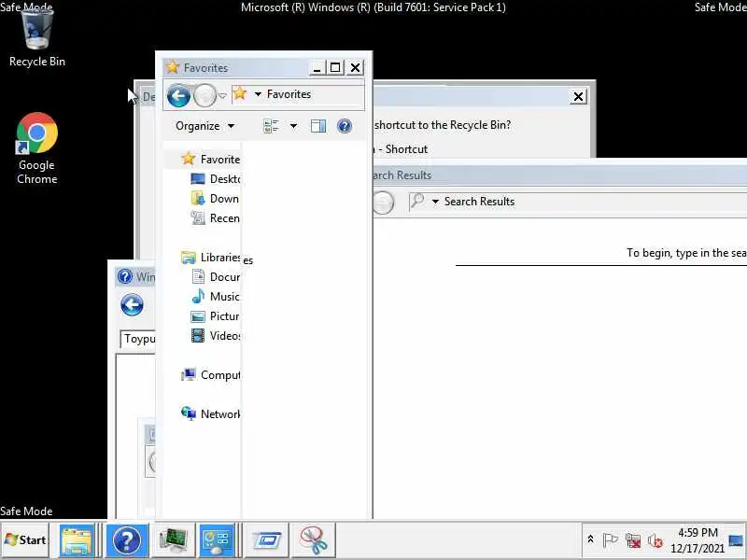Image resolution: width=747 pixels, height=560 pixels.
Task: Open Pictures library
Action: click(215, 316)
